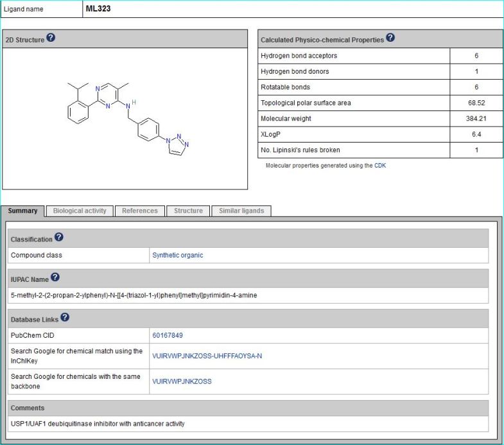
Task: Click the Molecular weight value 384.21
Action: [x=476, y=119]
